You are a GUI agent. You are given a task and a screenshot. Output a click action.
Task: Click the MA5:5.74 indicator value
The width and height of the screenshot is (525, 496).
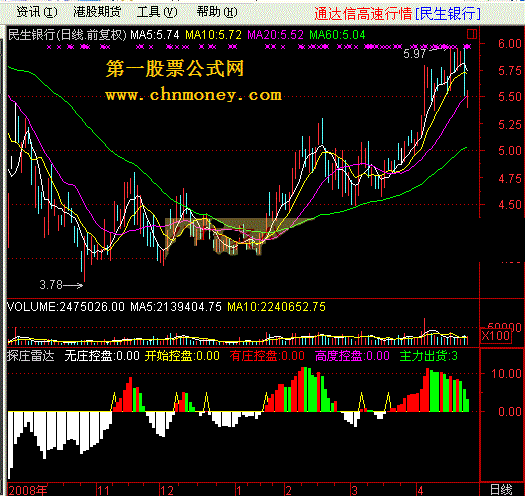click(155, 35)
